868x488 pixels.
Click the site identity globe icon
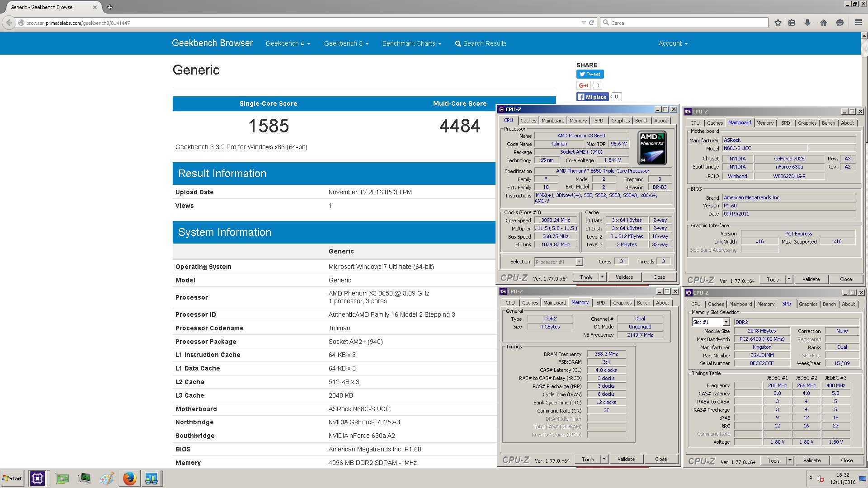tap(21, 23)
